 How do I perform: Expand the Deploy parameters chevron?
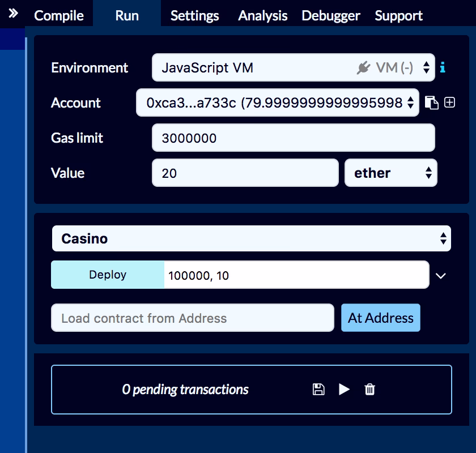(441, 276)
